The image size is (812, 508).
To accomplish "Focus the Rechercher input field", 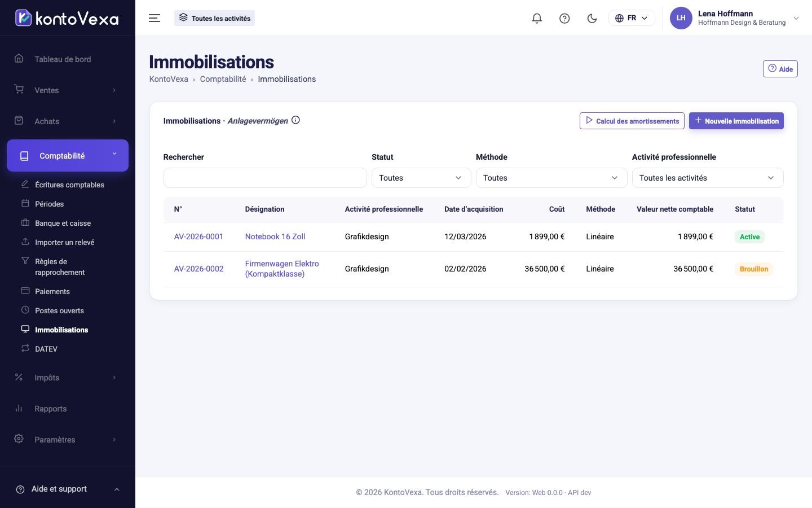I will 265,178.
